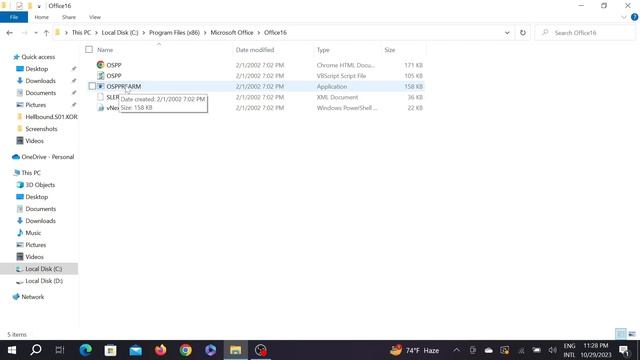640x360 pixels.
Task: Expand Program Files (x86) breadcrumb arrow
Action: 205,33
